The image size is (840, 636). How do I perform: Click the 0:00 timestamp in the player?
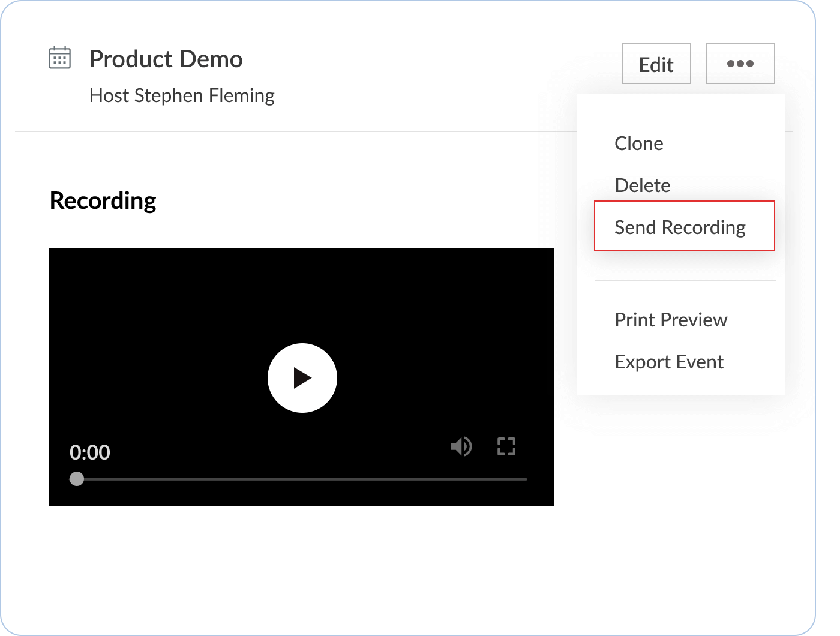90,452
